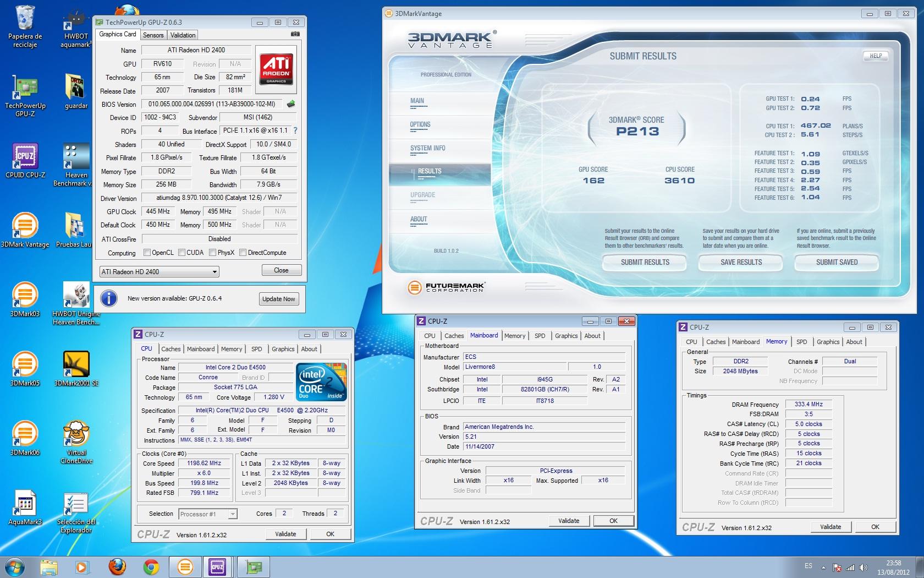Toggle the PhysX checkbox
This screenshot has height=578, width=924.
click(212, 253)
